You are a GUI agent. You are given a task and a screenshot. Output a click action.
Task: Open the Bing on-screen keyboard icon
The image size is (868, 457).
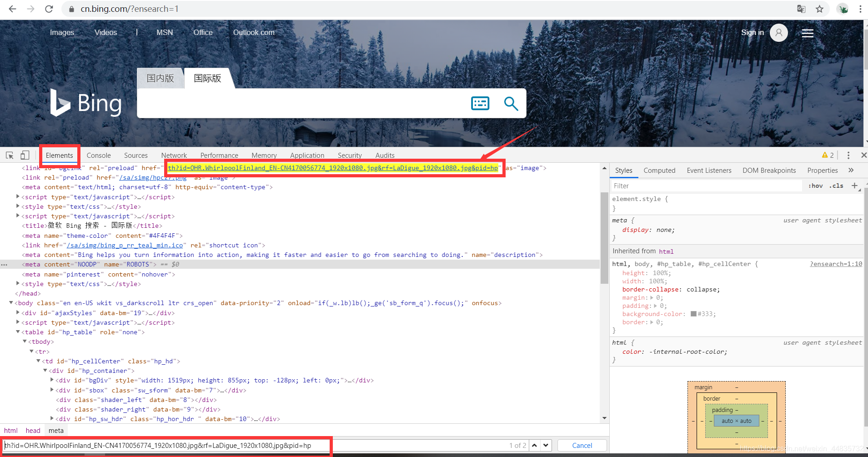tap(480, 103)
